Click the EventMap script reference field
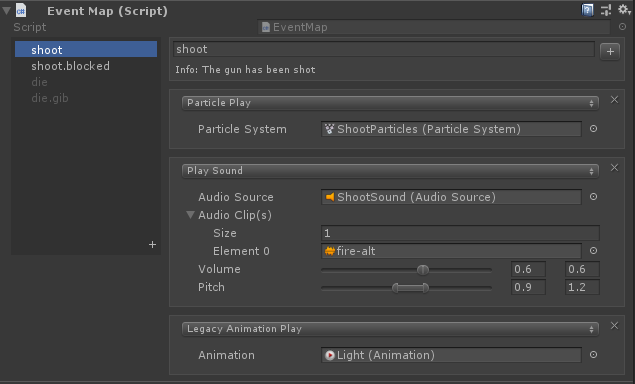The image size is (635, 384). click(x=434, y=27)
